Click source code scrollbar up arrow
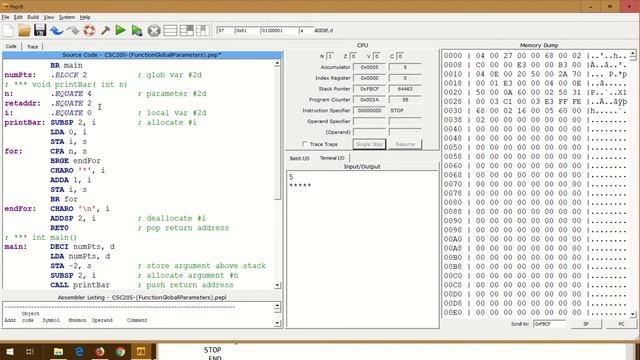This screenshot has width=640, height=360. click(x=277, y=64)
